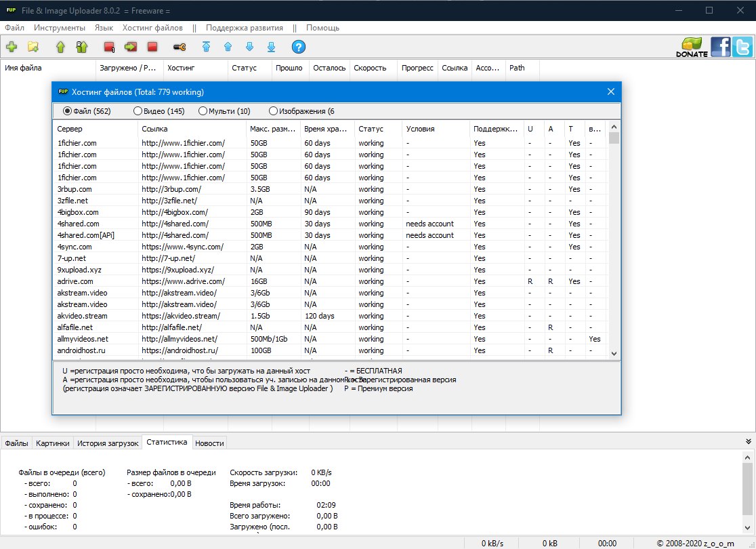Click the double green arrow R upload icon
Screen dimensions: 756x549
(x=81, y=47)
